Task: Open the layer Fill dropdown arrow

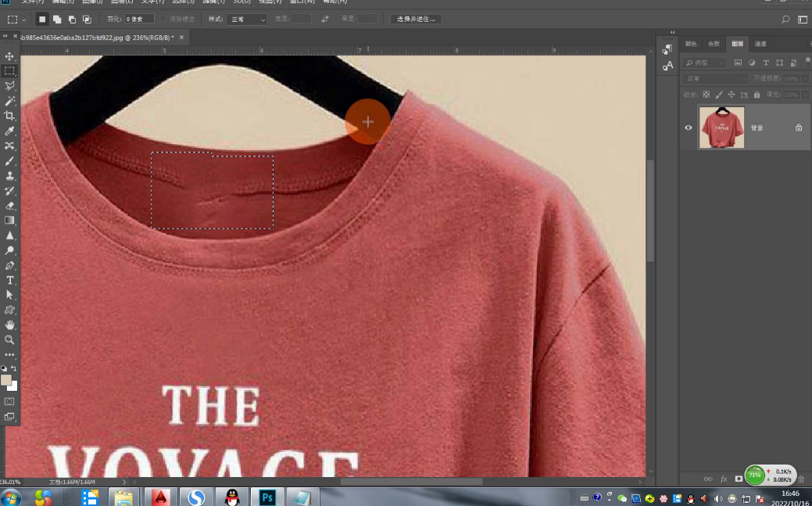Action: click(x=804, y=95)
